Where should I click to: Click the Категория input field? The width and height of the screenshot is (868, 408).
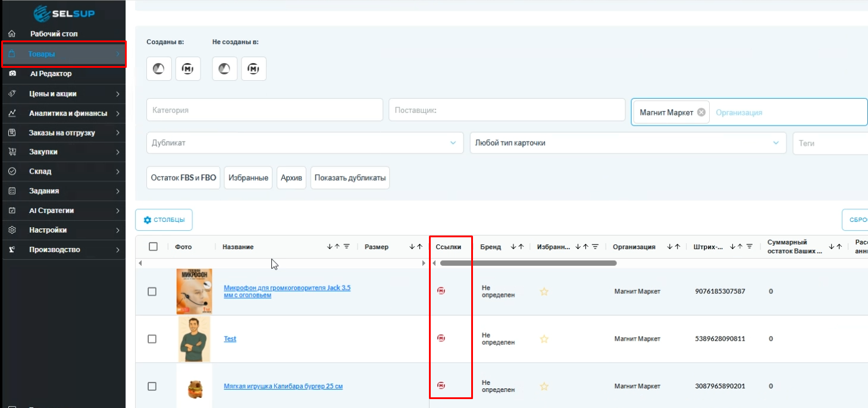pos(264,110)
